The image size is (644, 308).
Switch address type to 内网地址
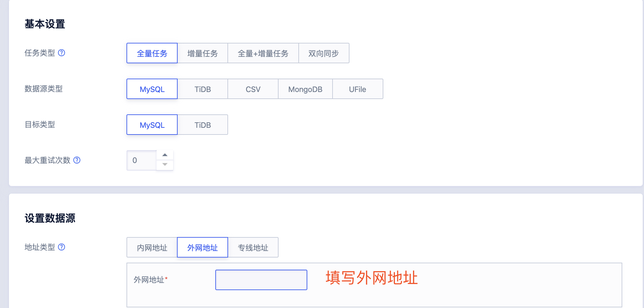(x=152, y=247)
